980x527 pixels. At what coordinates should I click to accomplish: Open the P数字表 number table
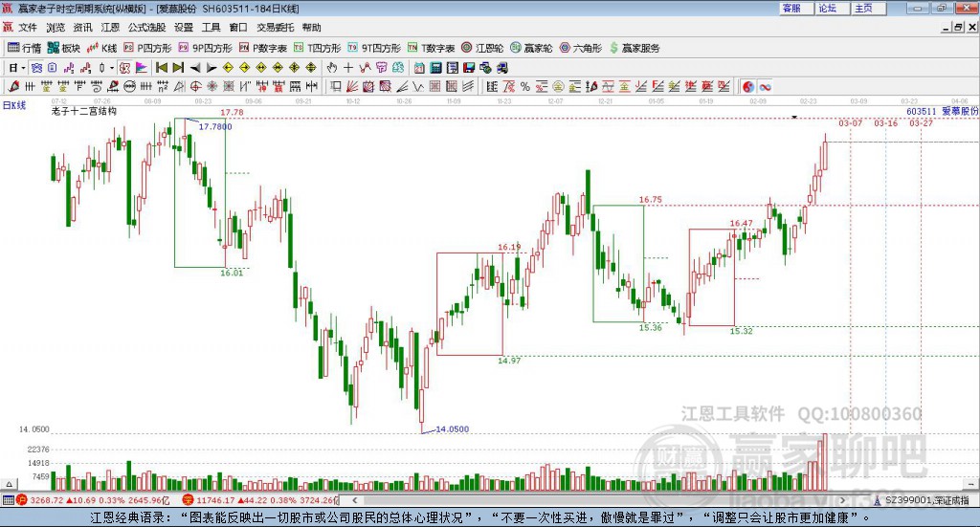pos(262,48)
